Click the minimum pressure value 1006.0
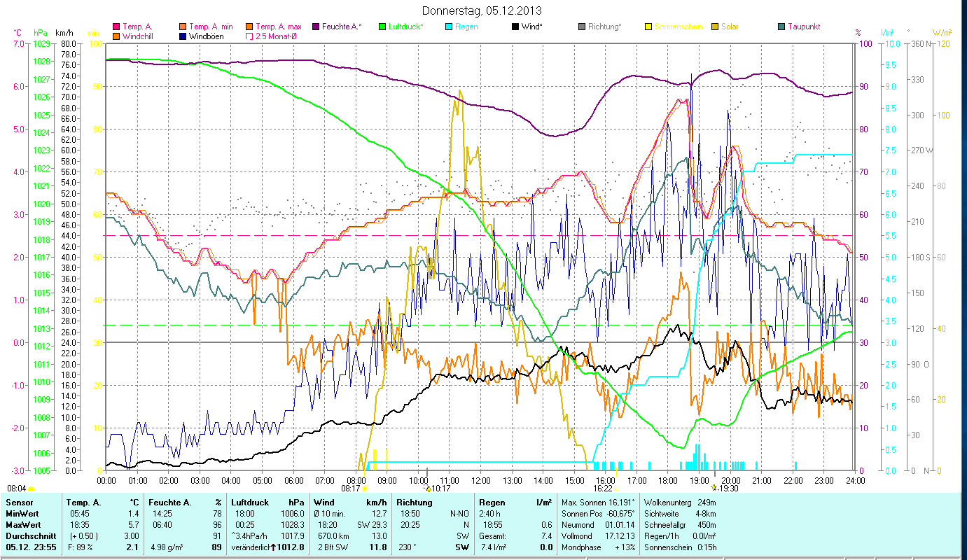 point(293,513)
